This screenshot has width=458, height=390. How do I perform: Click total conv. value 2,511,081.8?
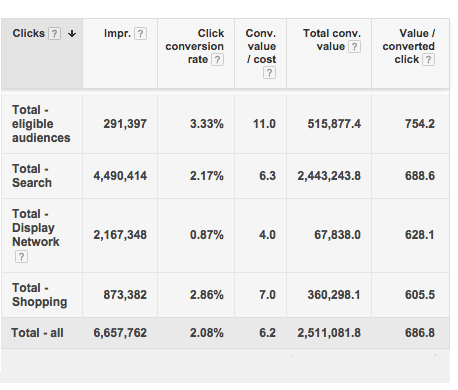coord(329,333)
